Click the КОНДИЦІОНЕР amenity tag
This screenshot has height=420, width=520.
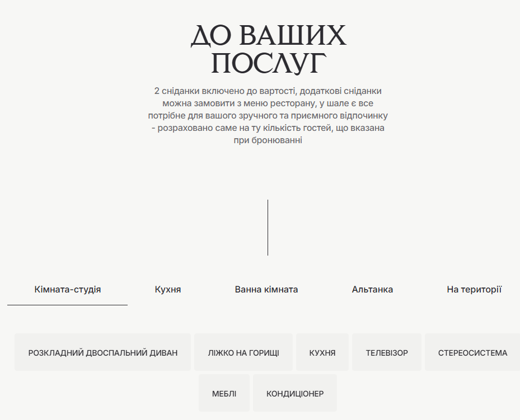pos(295,393)
